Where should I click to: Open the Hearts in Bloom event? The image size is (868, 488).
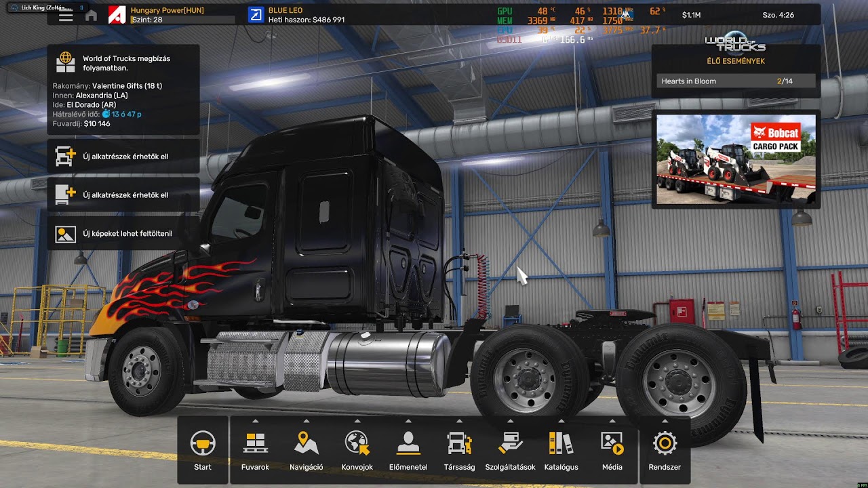(736, 81)
